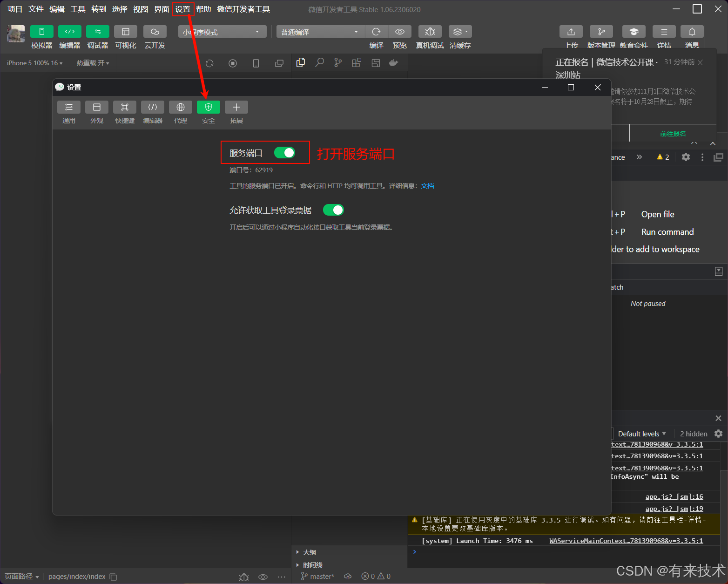Screen dimensions: 728x584
Task: Click the 上传 upload icon
Action: (x=571, y=32)
